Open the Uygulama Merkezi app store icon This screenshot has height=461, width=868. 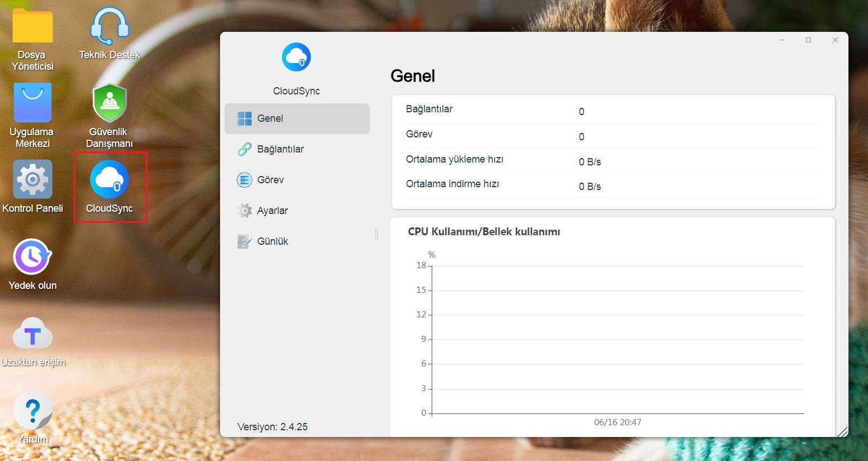click(32, 103)
